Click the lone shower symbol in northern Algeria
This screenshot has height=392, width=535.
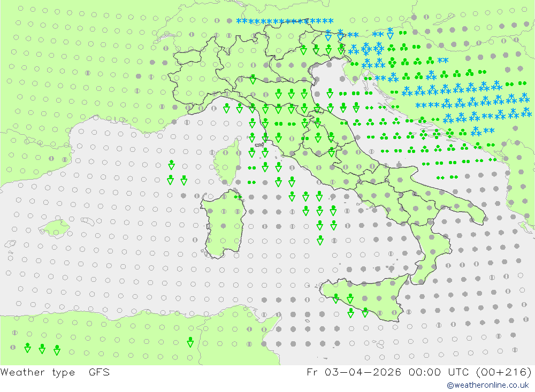pos(190,342)
